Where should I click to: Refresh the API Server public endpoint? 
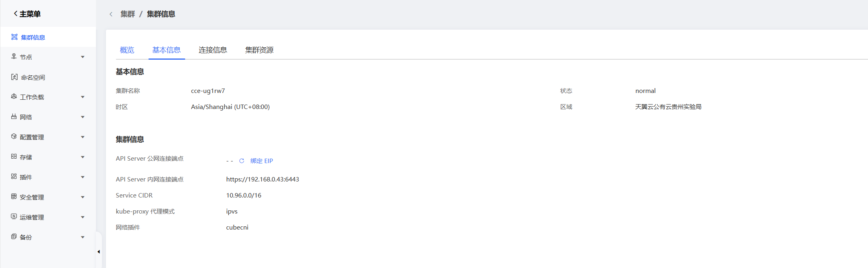[242, 161]
